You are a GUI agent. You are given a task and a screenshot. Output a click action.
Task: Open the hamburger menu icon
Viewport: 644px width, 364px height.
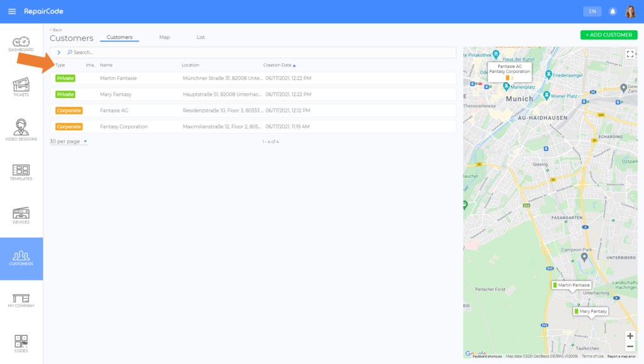[x=12, y=11]
